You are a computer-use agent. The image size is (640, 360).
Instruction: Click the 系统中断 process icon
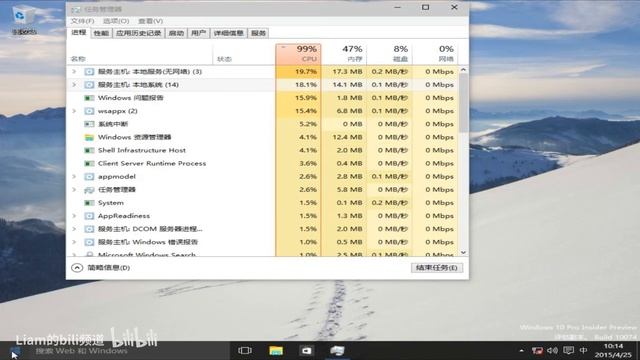pos(89,124)
